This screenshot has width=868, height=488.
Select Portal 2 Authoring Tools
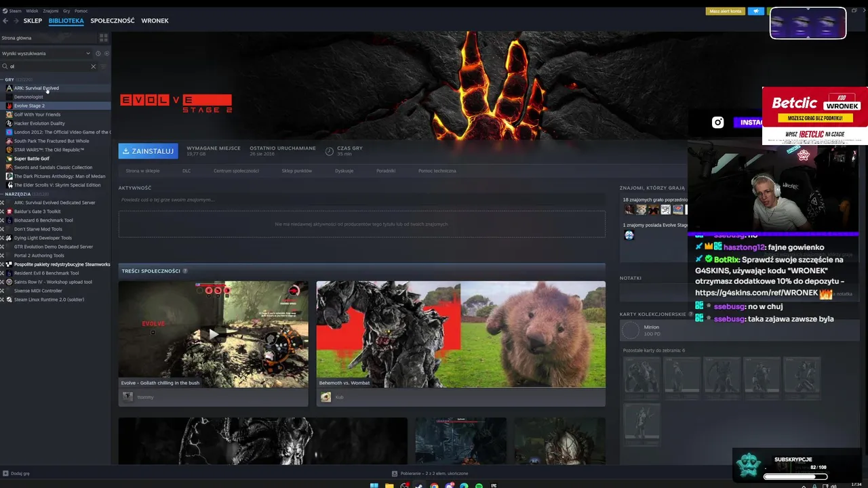[x=55, y=256]
